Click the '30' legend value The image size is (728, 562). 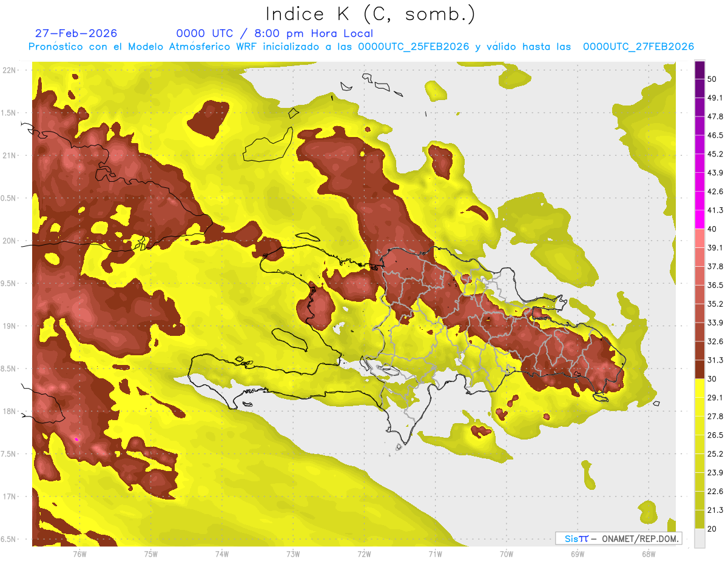pos(713,379)
